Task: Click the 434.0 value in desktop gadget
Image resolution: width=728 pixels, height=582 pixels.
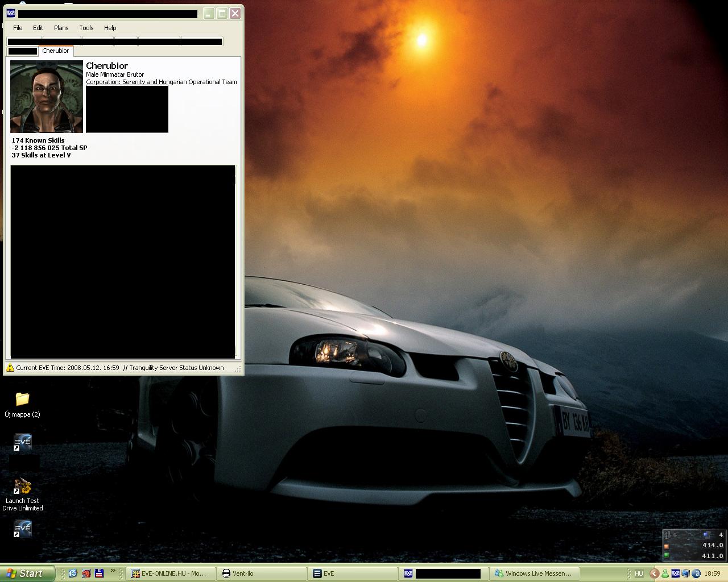Action: (x=713, y=545)
